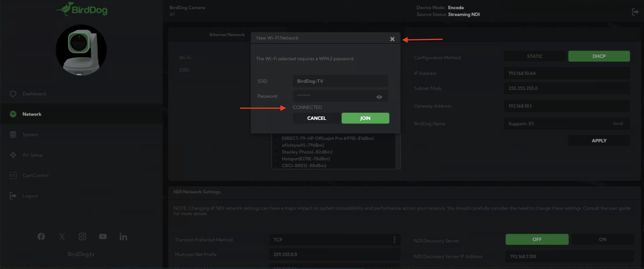Viewport: 644px width, 269px height.
Task: Click the Instagram icon
Action: (x=82, y=236)
